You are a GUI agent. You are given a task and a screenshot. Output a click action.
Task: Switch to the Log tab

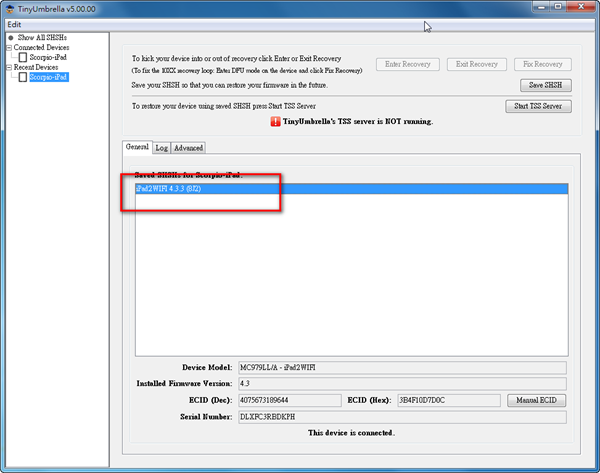(161, 148)
